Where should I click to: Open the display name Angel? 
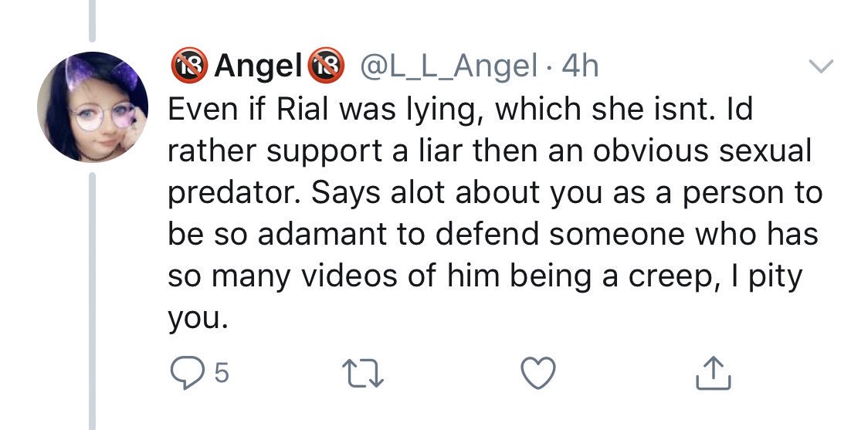point(258,67)
